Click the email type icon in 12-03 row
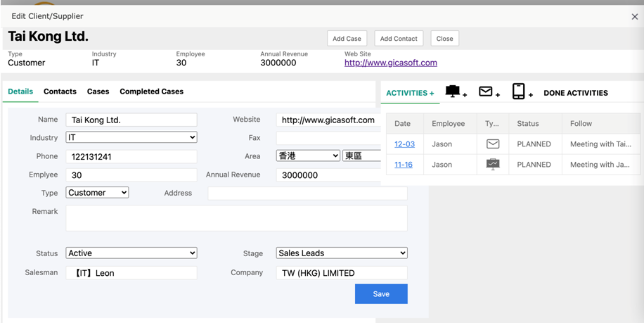 pos(493,144)
